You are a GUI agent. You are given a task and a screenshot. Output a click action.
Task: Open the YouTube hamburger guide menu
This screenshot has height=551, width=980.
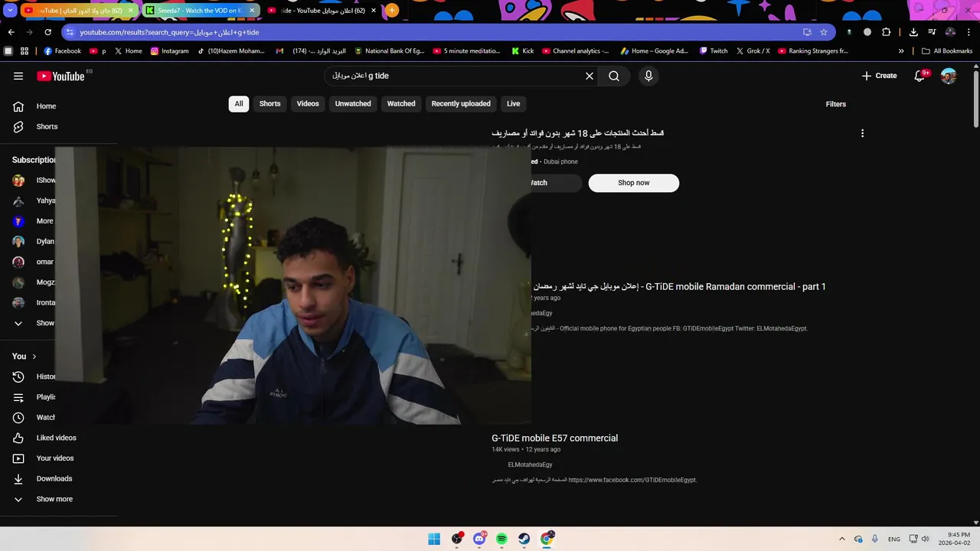click(18, 76)
